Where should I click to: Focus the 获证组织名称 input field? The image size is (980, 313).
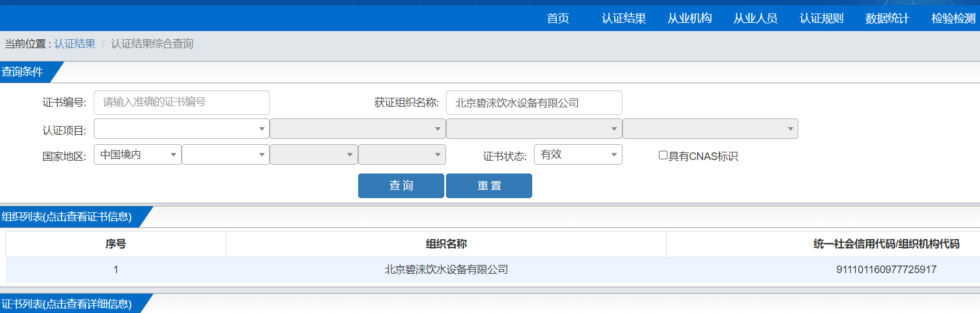[x=534, y=103]
